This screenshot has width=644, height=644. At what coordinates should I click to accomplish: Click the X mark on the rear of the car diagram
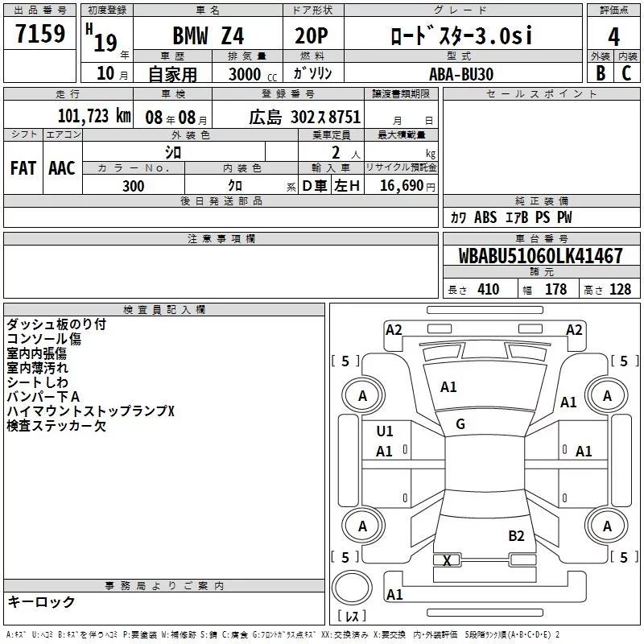tap(448, 560)
